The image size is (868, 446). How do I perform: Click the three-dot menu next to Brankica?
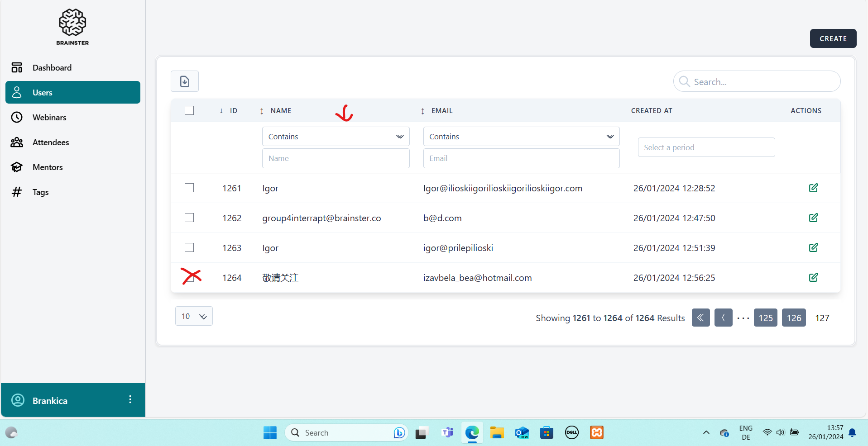(x=130, y=399)
